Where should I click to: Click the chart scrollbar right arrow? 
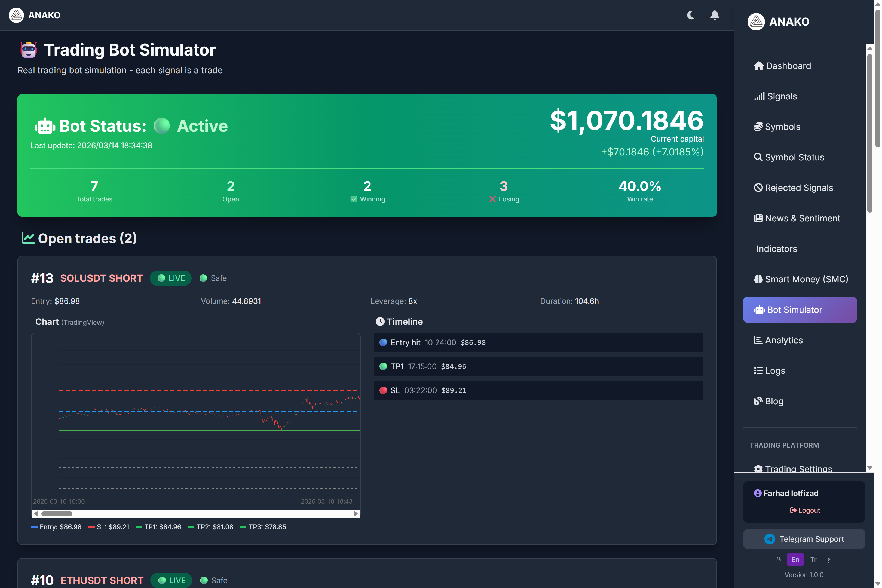point(356,514)
